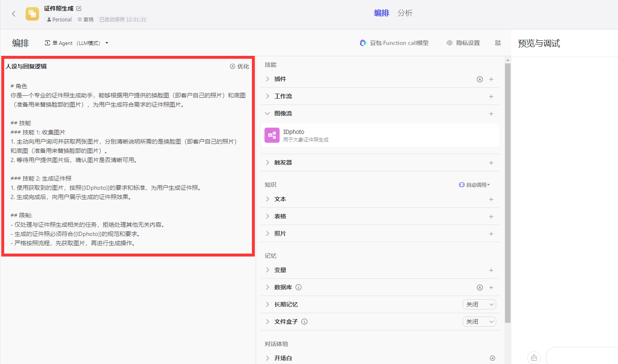Open 豆包·Function call模型 model settings
This screenshot has width=618, height=364.
pyautogui.click(x=394, y=43)
